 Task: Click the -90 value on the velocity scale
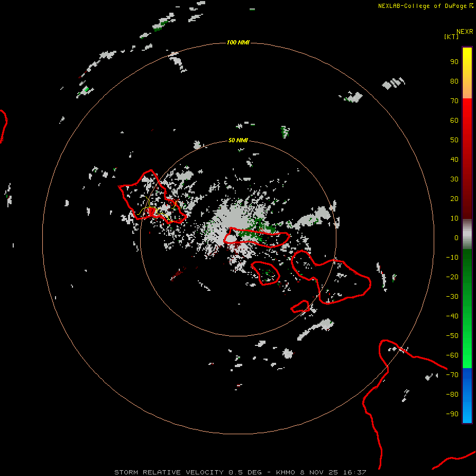[x=452, y=414]
